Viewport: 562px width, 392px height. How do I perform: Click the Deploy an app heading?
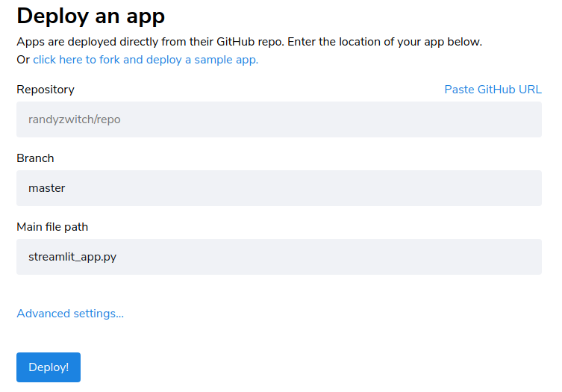90,16
